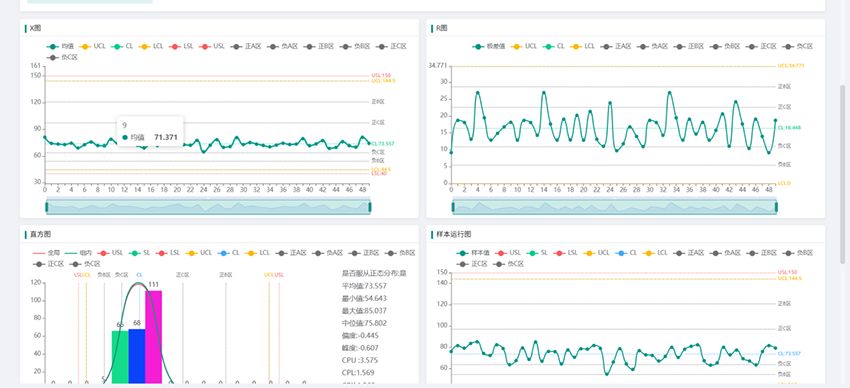Toggle 正B区 in the X图 legend
This screenshot has width=850, height=388.
(x=319, y=47)
